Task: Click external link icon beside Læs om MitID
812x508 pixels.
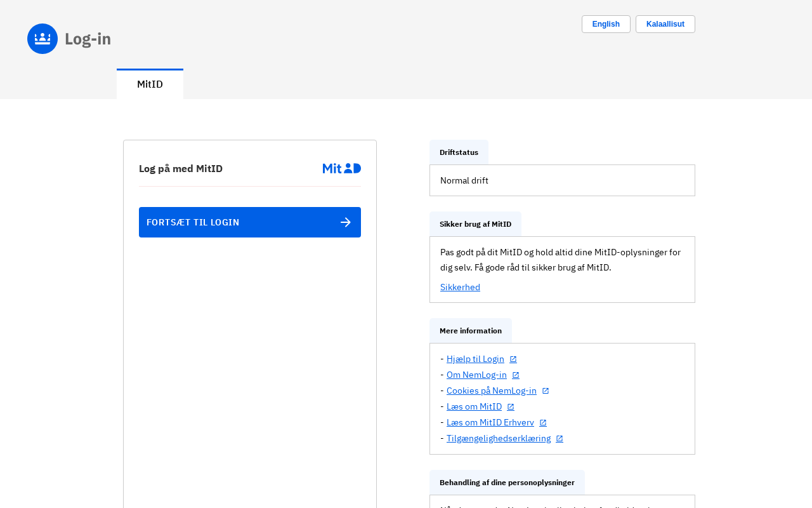Action: click(x=511, y=407)
